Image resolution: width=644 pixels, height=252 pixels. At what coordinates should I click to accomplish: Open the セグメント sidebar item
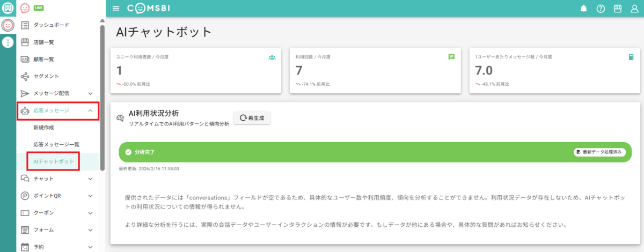(x=46, y=76)
